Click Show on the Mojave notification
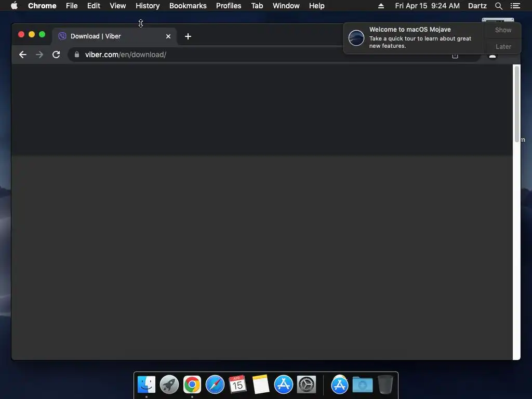The height and width of the screenshot is (399, 532). (503, 30)
